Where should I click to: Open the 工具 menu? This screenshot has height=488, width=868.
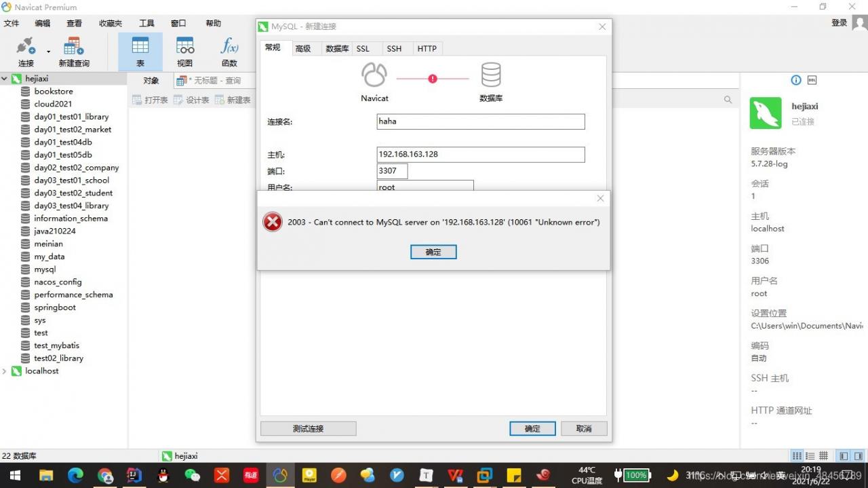(x=146, y=23)
